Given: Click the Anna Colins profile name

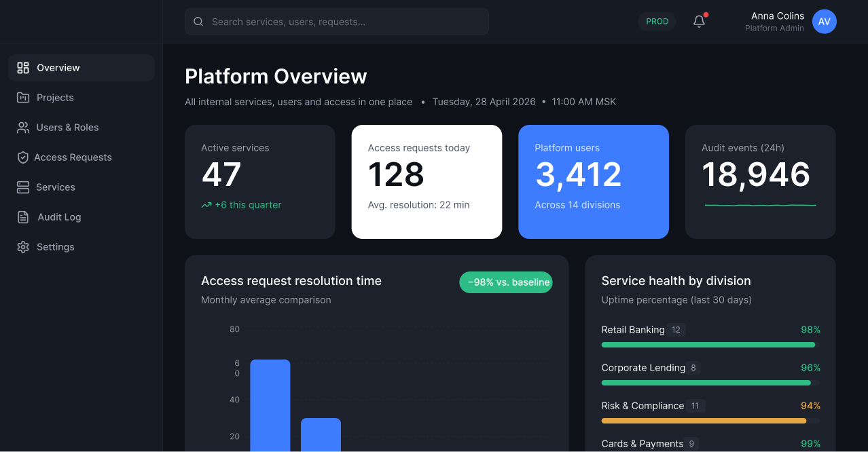Looking at the screenshot, I should tap(777, 16).
